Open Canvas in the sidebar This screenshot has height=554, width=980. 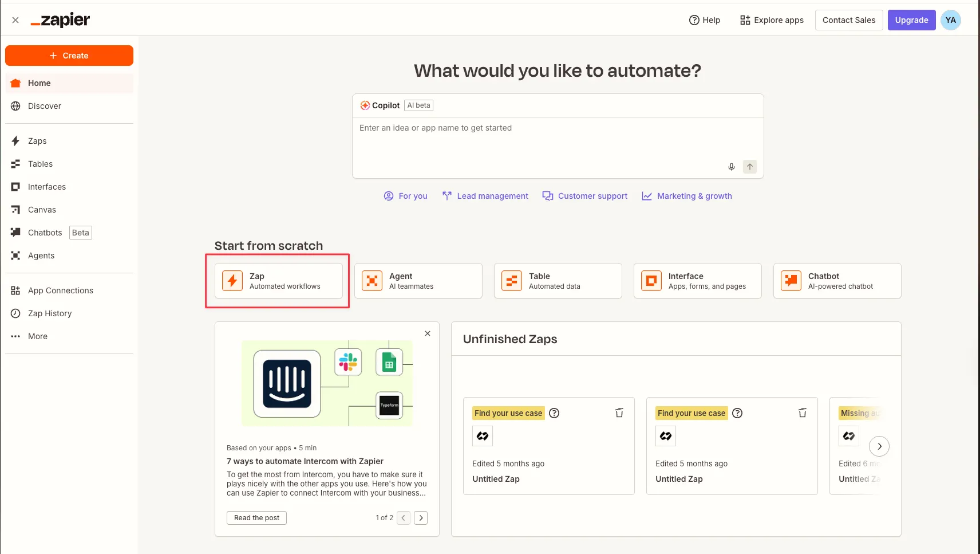tap(69, 210)
